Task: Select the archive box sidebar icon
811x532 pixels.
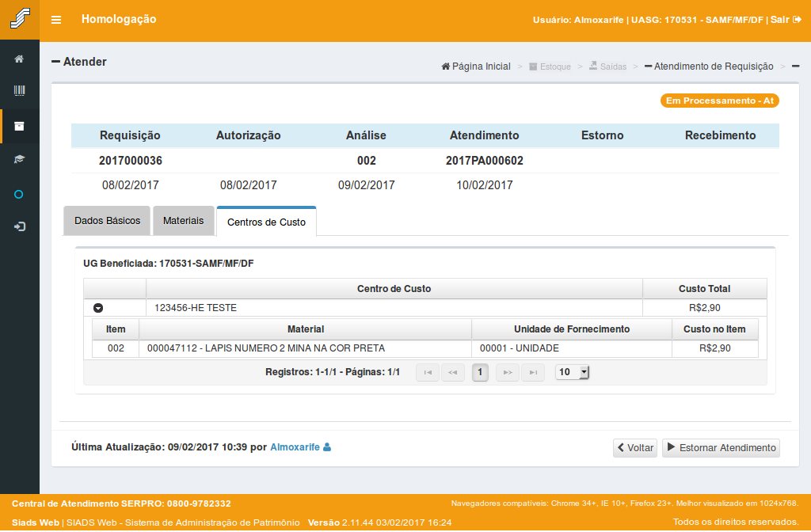Action: 19,126
